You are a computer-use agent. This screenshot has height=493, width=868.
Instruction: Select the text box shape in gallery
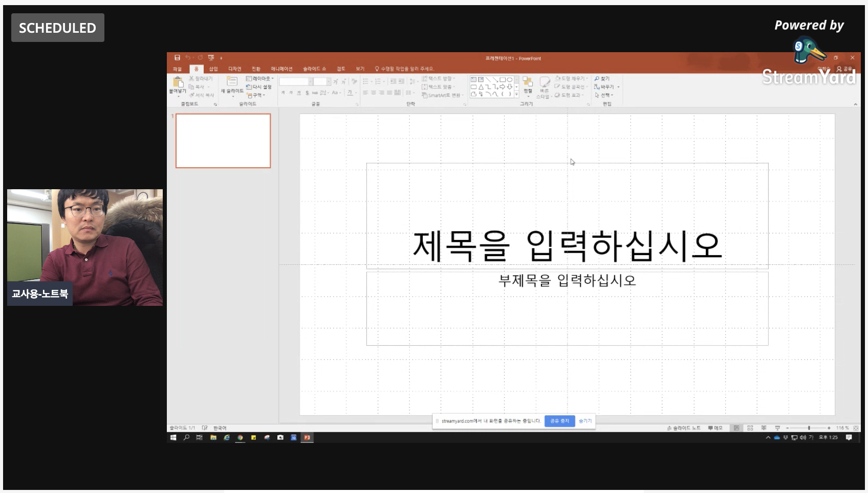(473, 80)
